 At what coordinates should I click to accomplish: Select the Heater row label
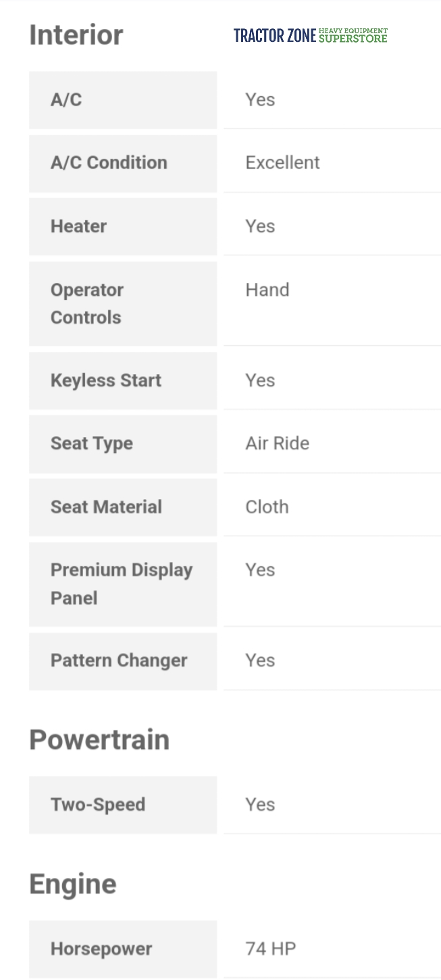tap(79, 226)
